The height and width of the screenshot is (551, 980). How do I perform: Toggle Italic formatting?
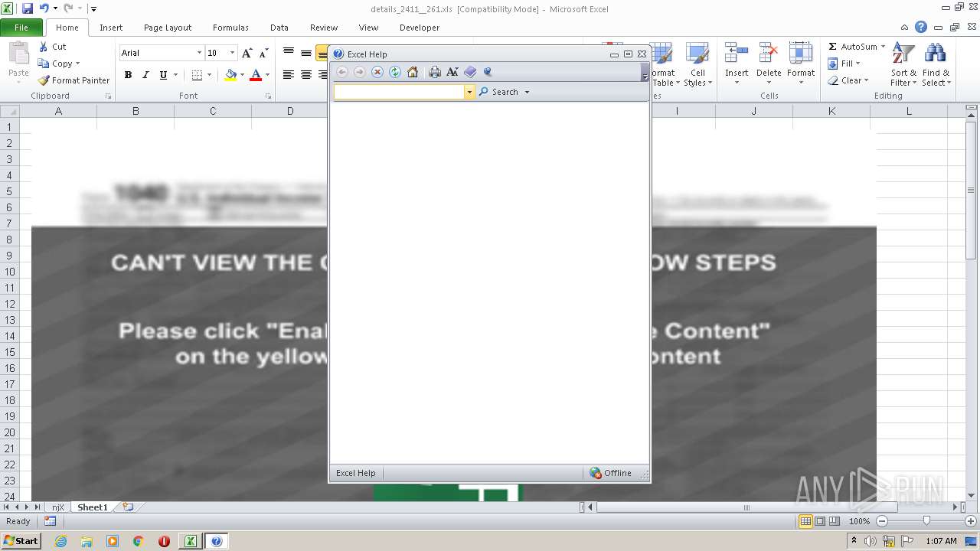[145, 75]
